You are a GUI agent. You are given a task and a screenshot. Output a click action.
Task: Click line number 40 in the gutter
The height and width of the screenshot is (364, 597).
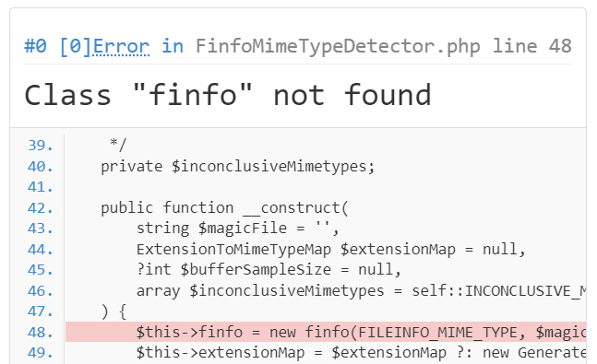point(40,166)
